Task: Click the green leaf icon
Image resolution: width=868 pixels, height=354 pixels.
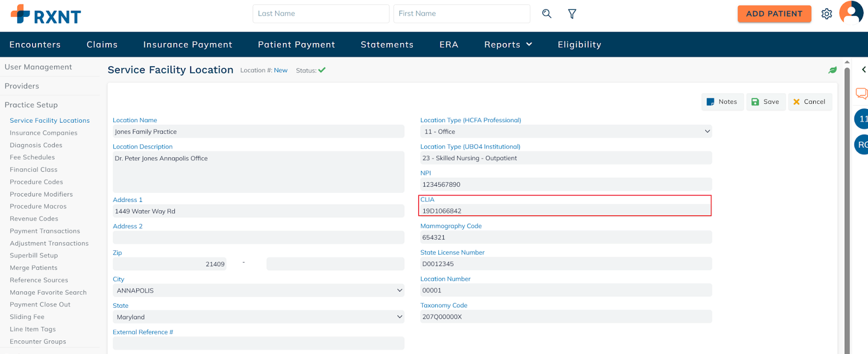Action: coord(832,70)
